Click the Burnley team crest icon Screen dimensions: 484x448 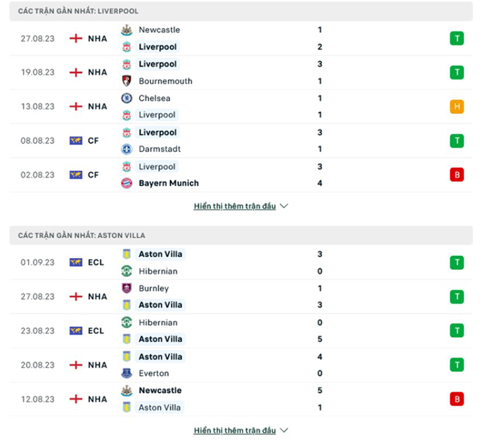[127, 289]
